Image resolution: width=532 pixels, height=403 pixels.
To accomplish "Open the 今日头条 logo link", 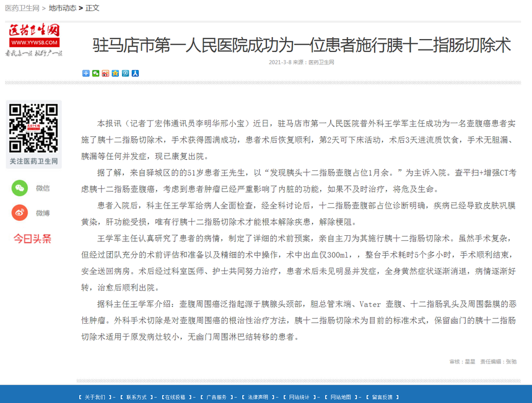I will 32,239.
